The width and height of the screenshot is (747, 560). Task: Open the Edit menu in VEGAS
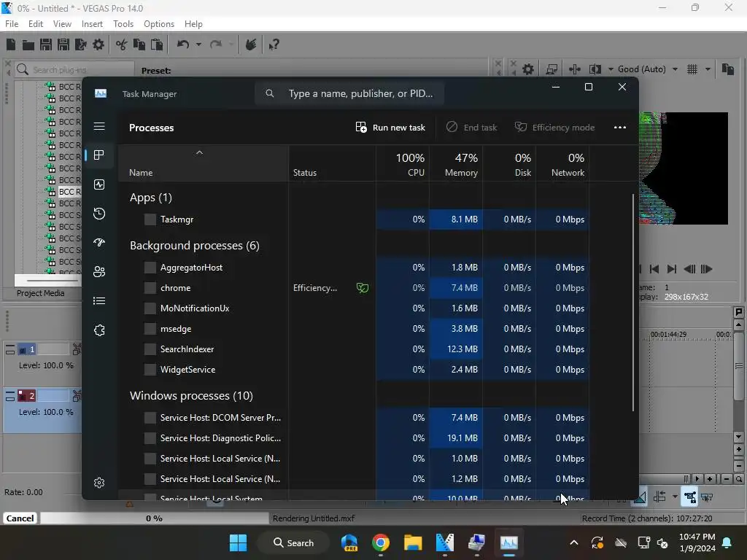tap(36, 24)
